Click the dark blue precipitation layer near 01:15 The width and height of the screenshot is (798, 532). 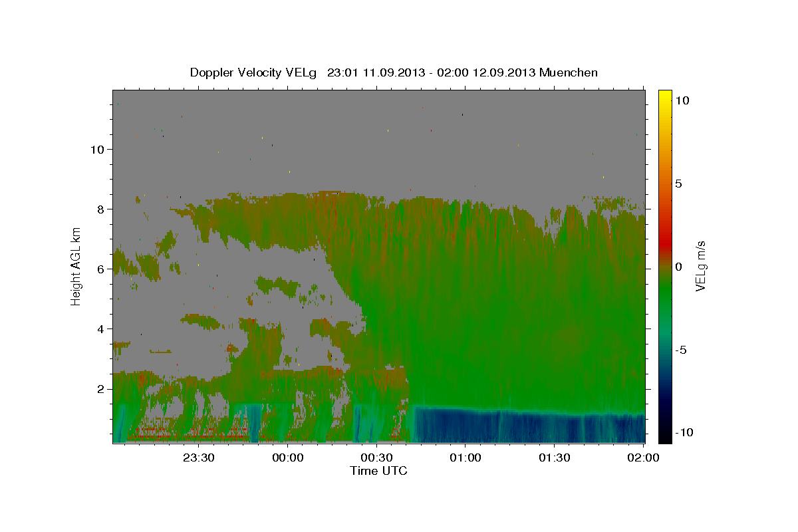(510, 426)
